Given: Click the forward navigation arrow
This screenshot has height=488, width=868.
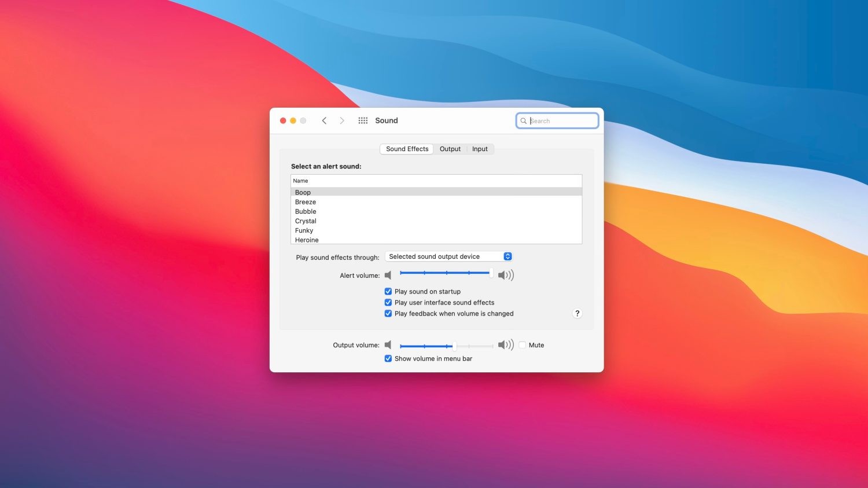Looking at the screenshot, I should coord(342,120).
